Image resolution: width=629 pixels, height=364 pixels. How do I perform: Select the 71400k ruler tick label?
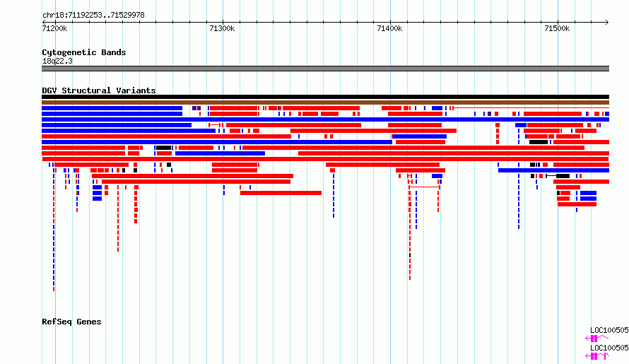389,28
